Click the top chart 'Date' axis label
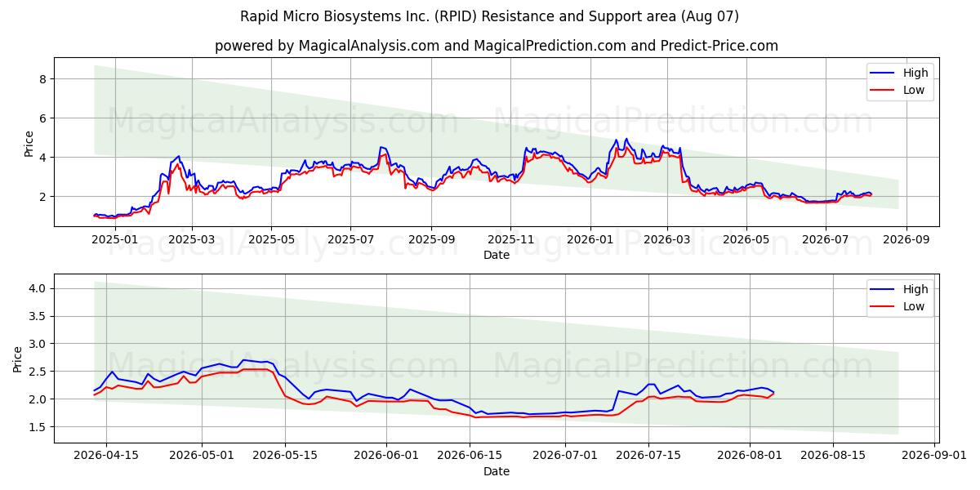 coord(496,255)
